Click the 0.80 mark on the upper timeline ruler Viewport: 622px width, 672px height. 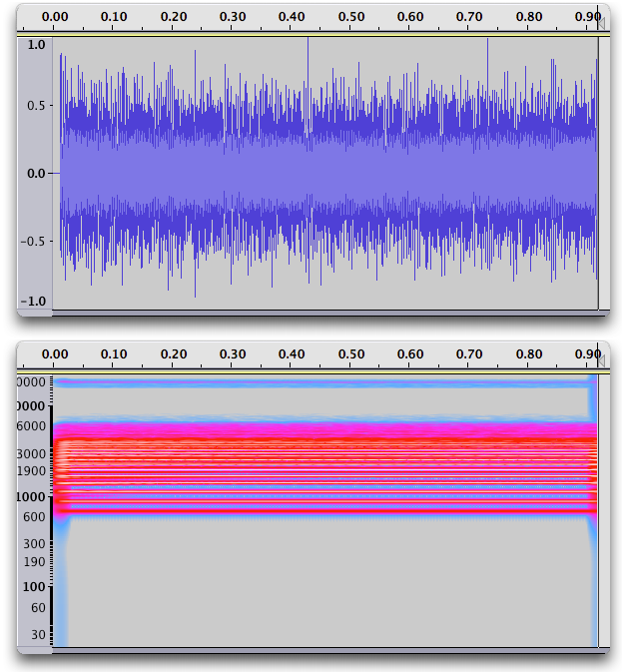[x=529, y=17]
